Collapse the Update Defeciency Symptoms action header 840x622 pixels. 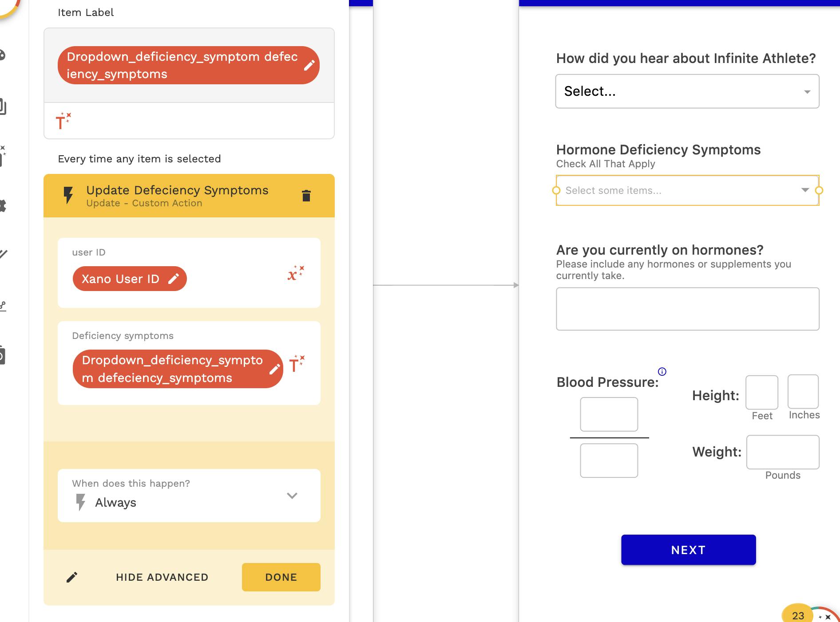click(178, 196)
